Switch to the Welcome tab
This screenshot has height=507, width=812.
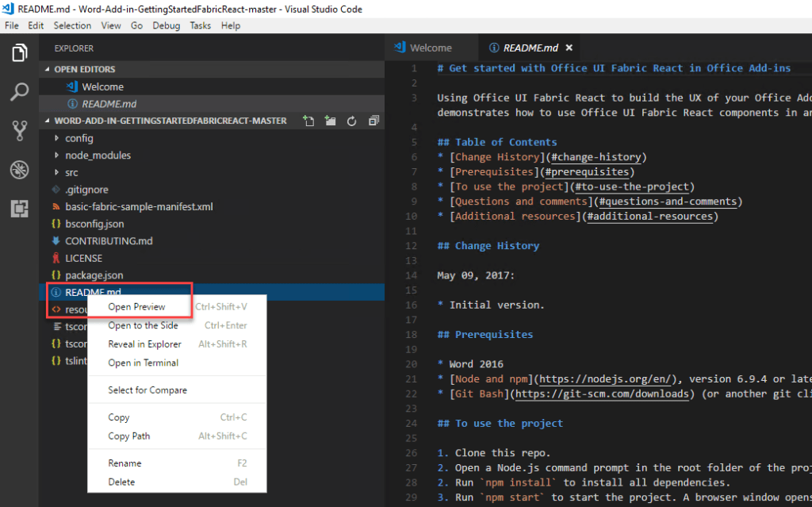coord(431,47)
